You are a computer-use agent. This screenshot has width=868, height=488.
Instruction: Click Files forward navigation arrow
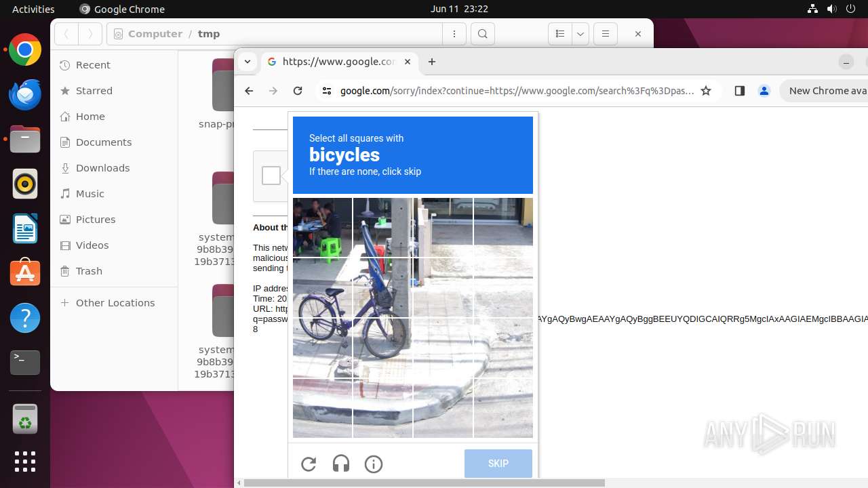90,34
